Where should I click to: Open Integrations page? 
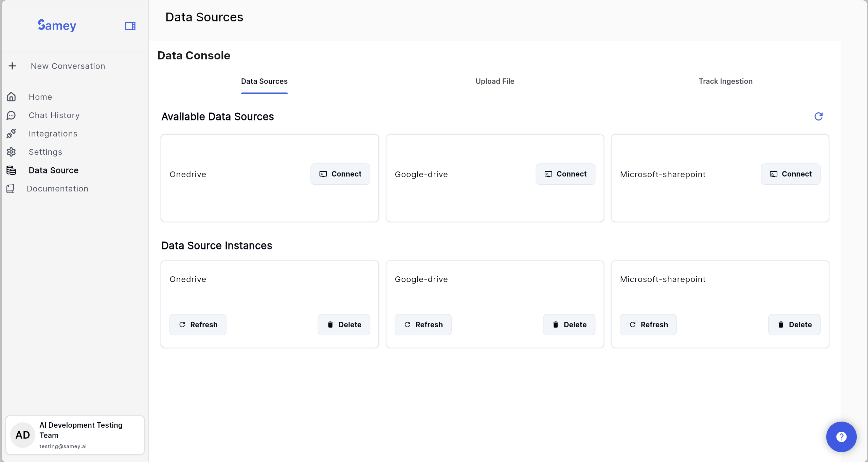click(53, 133)
